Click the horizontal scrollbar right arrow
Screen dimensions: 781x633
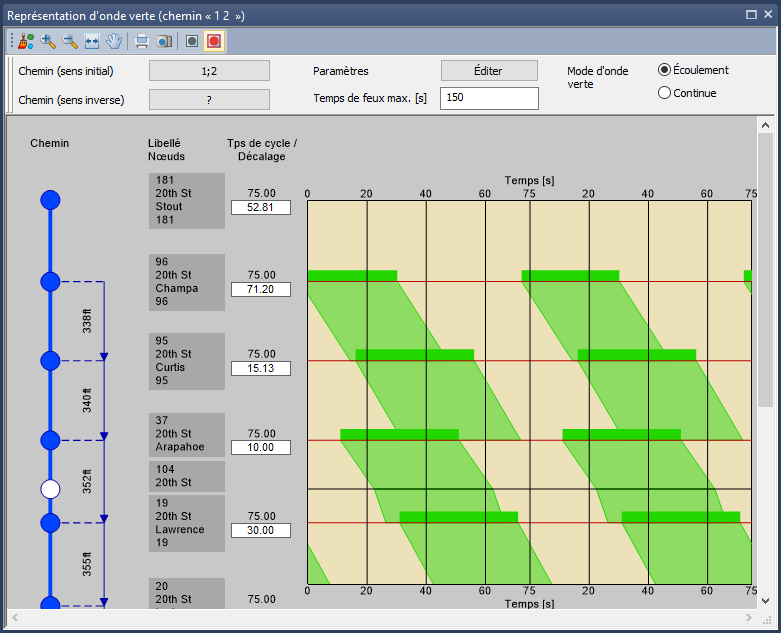[750, 618]
